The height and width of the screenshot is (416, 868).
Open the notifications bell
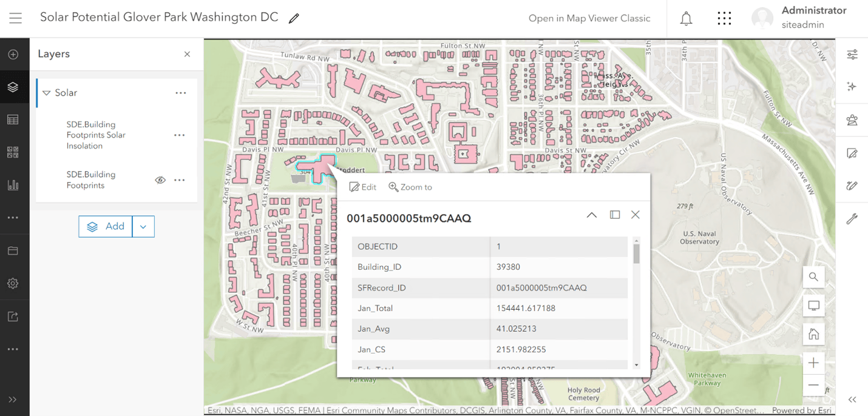(x=686, y=19)
